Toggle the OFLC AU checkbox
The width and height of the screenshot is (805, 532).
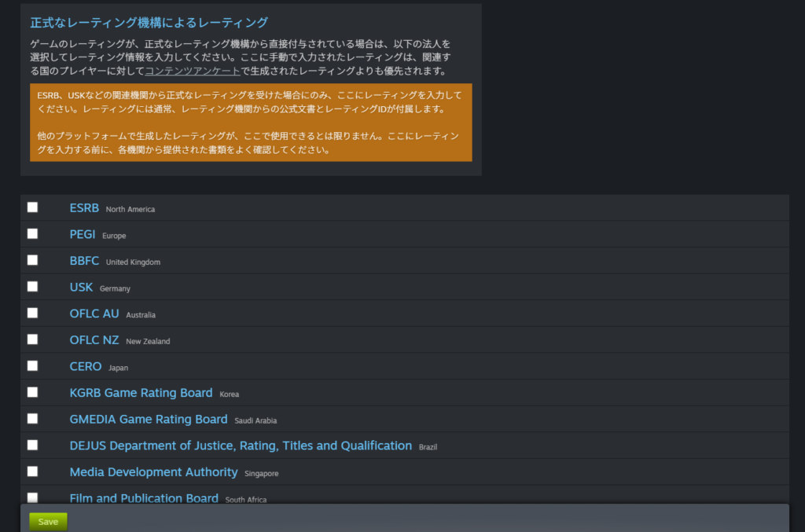pos(32,313)
